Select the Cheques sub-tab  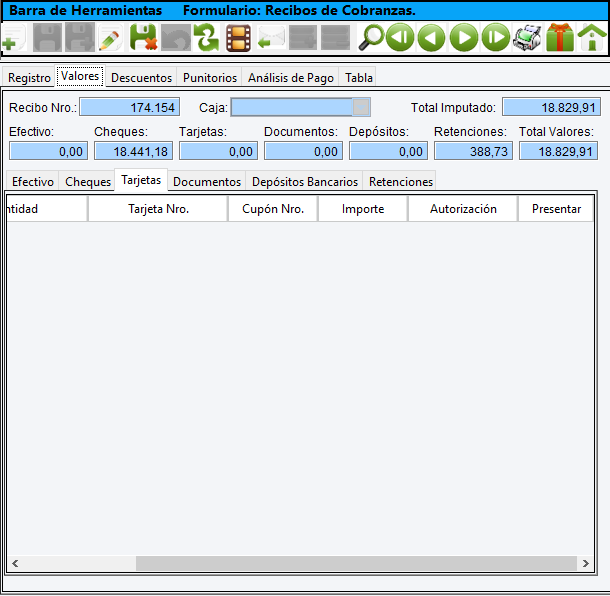point(88,182)
